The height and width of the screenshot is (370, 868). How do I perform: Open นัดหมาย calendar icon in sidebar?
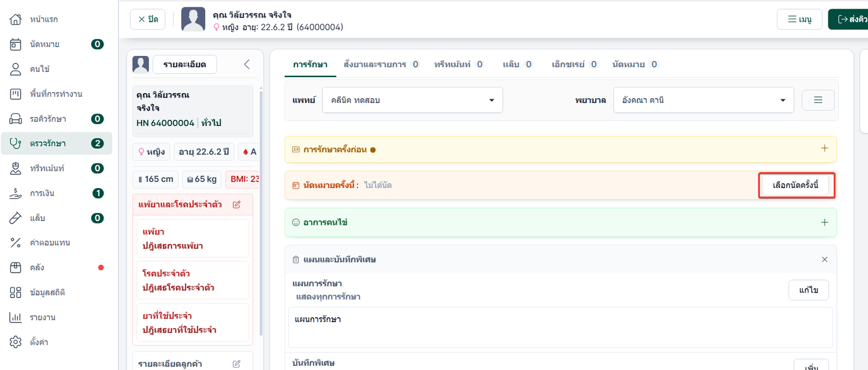[x=16, y=44]
